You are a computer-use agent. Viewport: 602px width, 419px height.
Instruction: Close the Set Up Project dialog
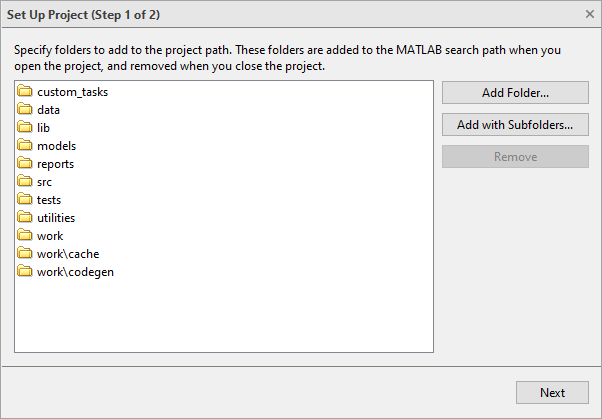(589, 14)
